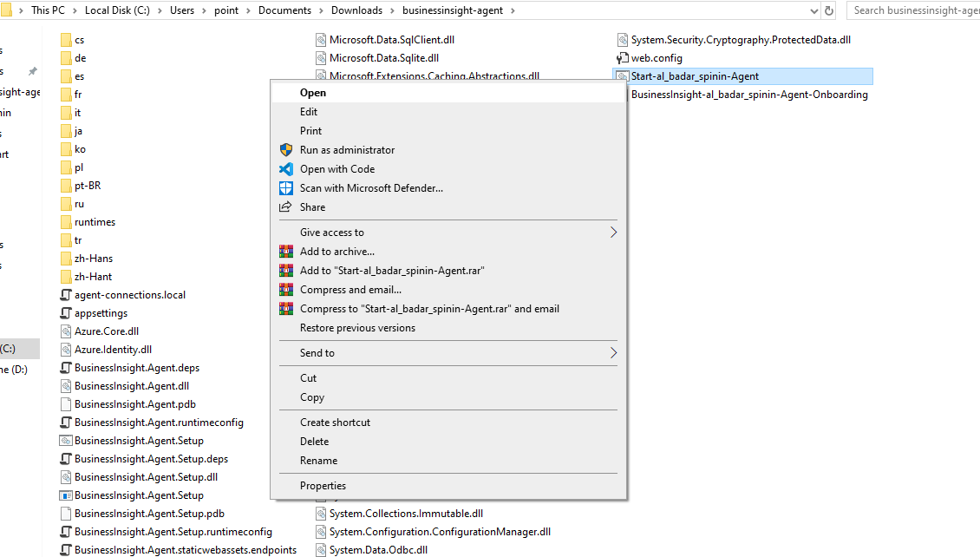Expand the Send to submenu arrow
Screen dimensions: 980x557
[613, 353]
